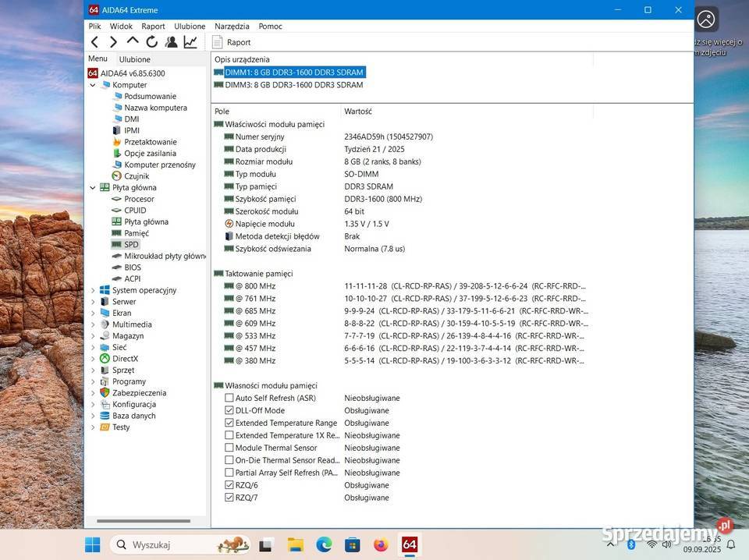Select DIMM3: 8 GB DDR3-1600 entry
Screen dimensions: 749x560
click(x=293, y=84)
